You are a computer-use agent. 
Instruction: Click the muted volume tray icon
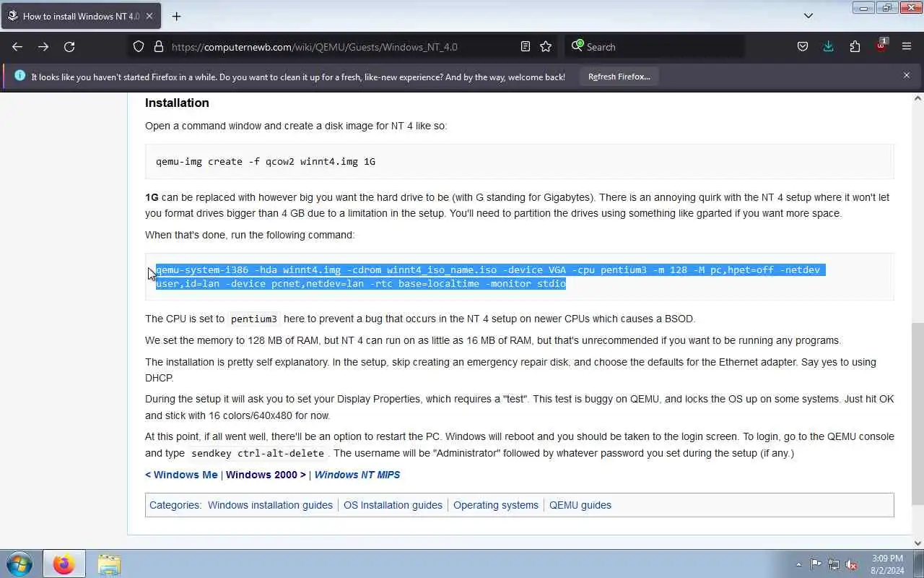(x=852, y=564)
